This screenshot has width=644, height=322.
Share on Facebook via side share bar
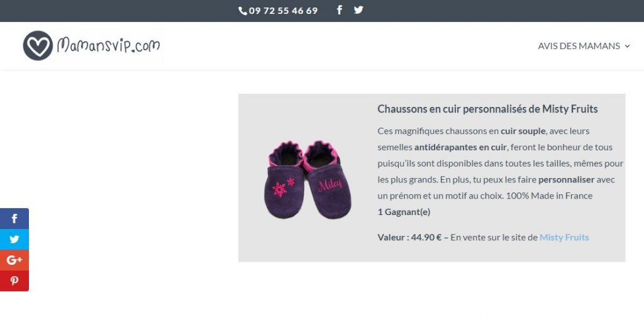click(14, 218)
